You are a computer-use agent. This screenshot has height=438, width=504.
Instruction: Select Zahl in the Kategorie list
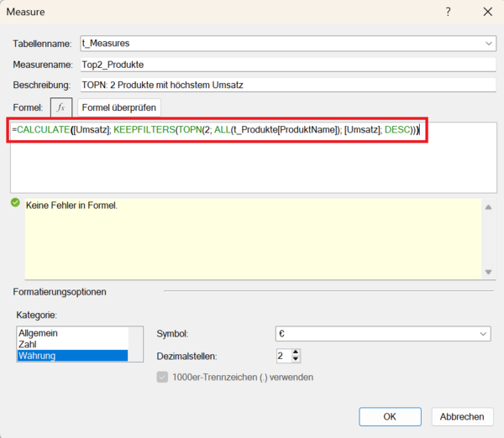(x=71, y=344)
